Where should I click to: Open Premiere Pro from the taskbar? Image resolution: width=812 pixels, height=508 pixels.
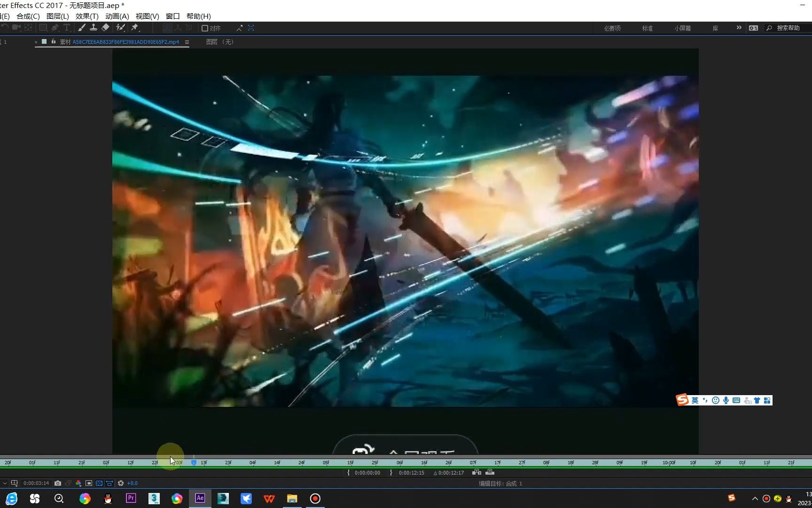point(131,498)
